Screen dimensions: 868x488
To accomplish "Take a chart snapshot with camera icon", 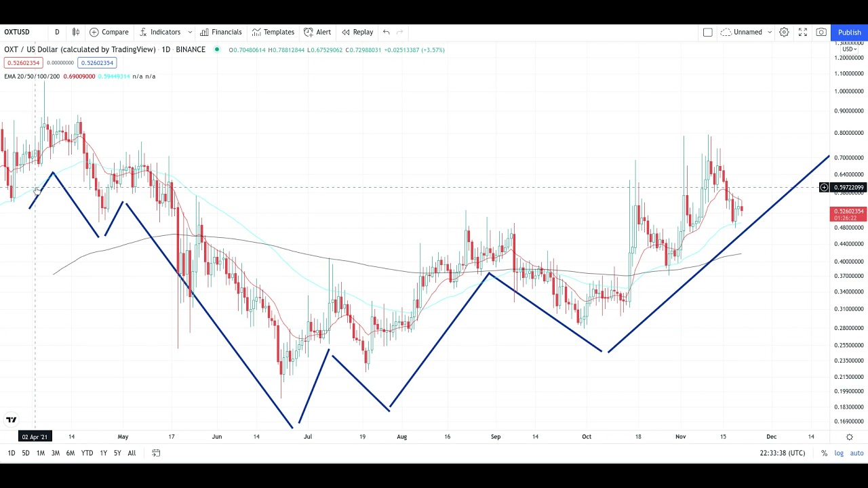I will (821, 32).
